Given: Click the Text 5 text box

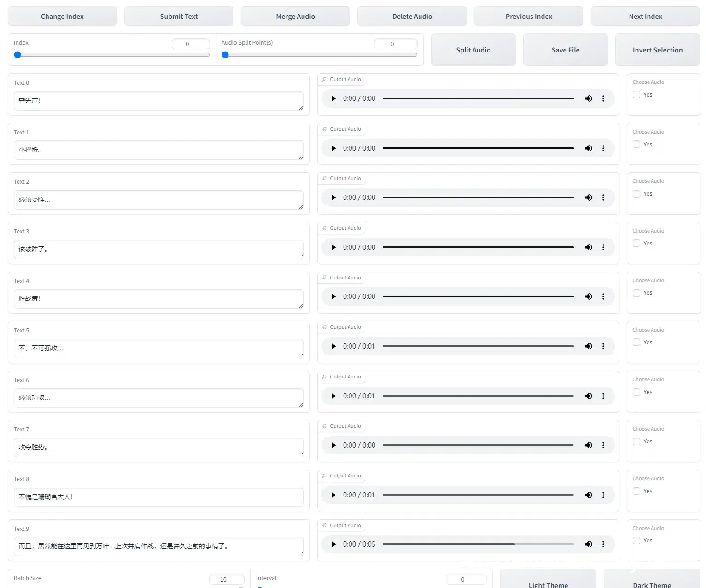Looking at the screenshot, I should [x=159, y=348].
